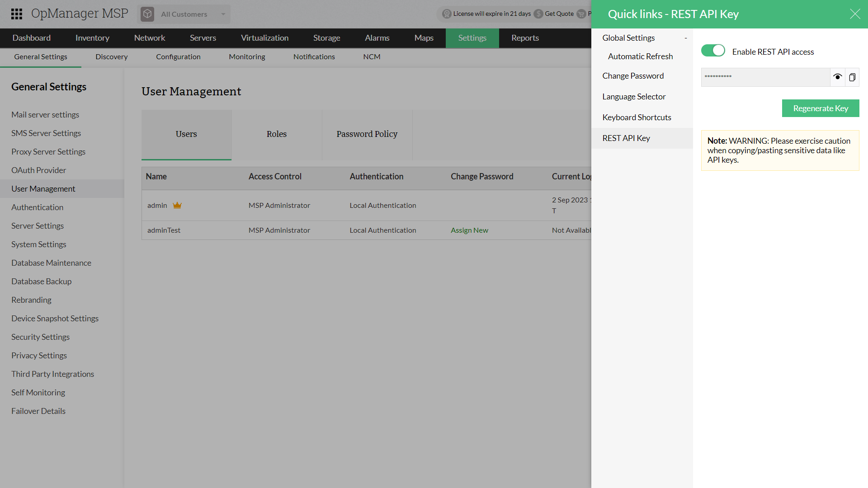Image resolution: width=868 pixels, height=488 pixels.
Task: Collapse the Global Settings section
Action: [685, 38]
